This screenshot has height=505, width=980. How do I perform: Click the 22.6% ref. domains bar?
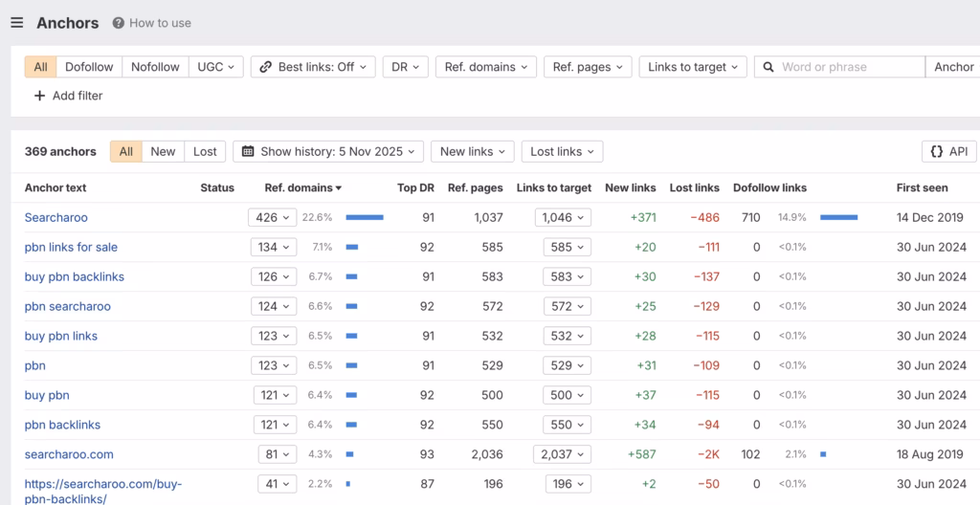pyautogui.click(x=365, y=217)
